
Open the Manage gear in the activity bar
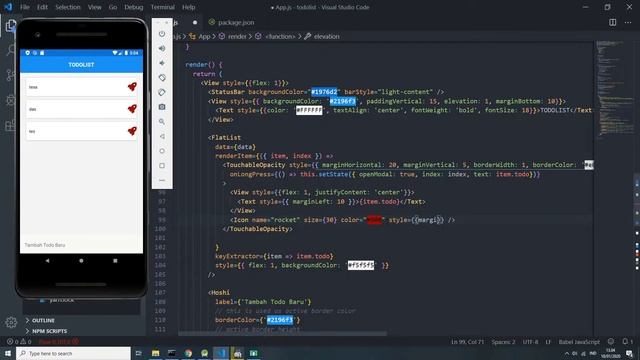pyautogui.click(x=11, y=322)
